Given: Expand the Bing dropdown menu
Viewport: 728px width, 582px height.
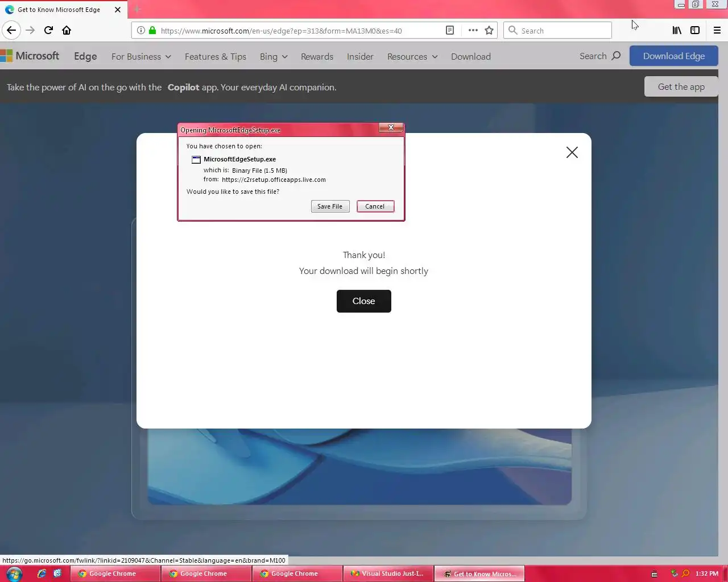Looking at the screenshot, I should pyautogui.click(x=274, y=56).
